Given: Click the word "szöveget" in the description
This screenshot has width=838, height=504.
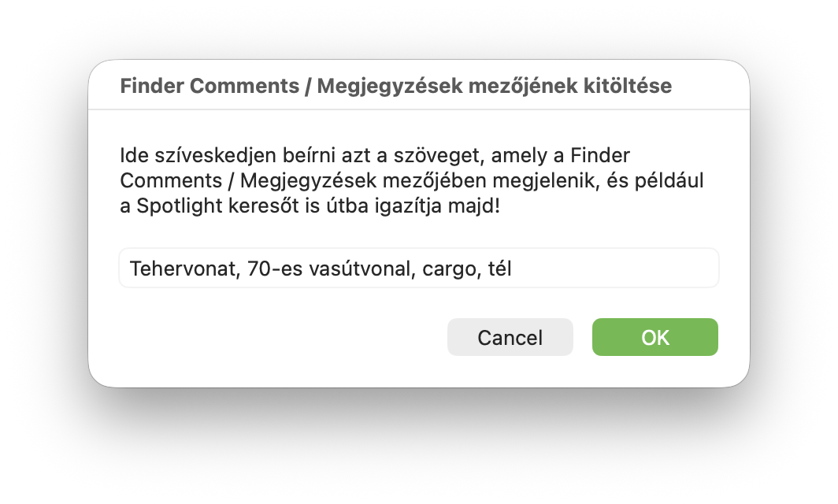Looking at the screenshot, I should click(432, 155).
